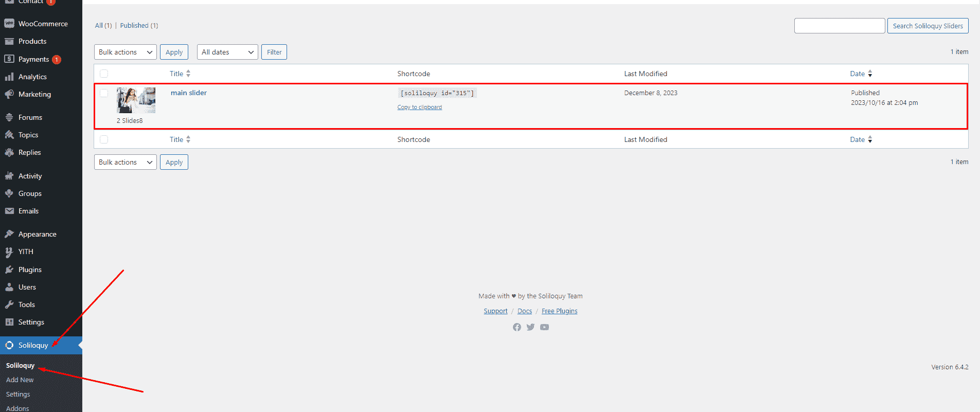Click the Analytics bar chart icon
Viewport: 980px width, 412px height.
9,77
